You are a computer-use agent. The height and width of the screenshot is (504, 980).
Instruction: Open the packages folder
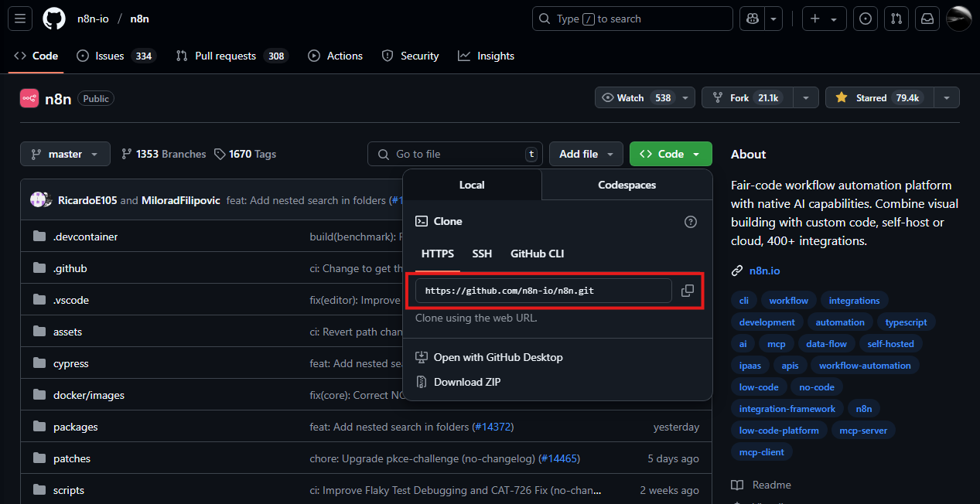click(x=76, y=427)
